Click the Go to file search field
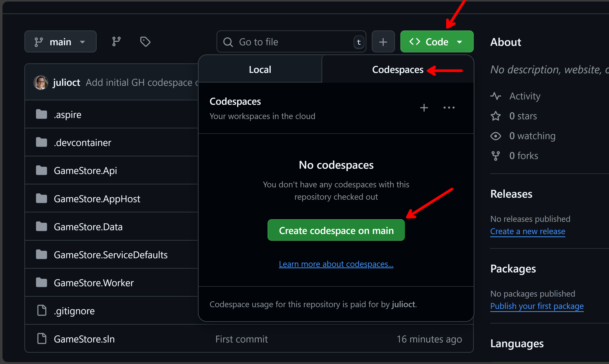 [x=291, y=42]
